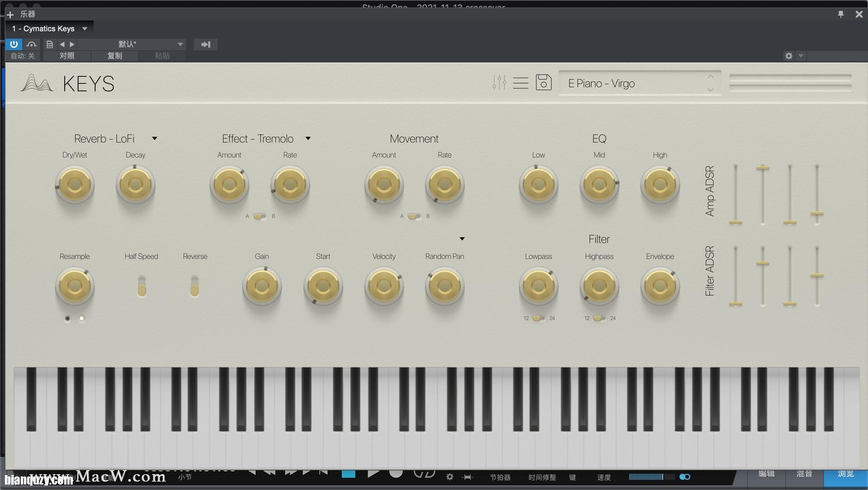Toggle the plugin power/bypass button
Screen dimensions: 868x490
click(14, 44)
